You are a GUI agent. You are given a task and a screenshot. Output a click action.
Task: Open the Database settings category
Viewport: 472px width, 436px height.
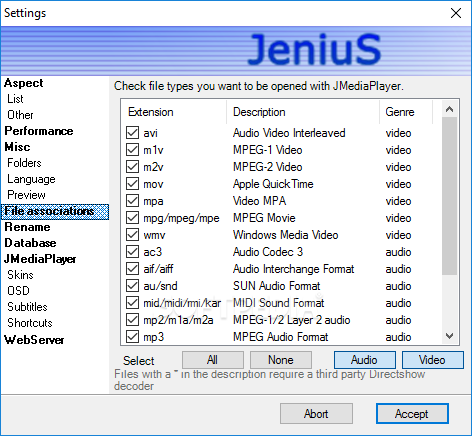tap(30, 243)
